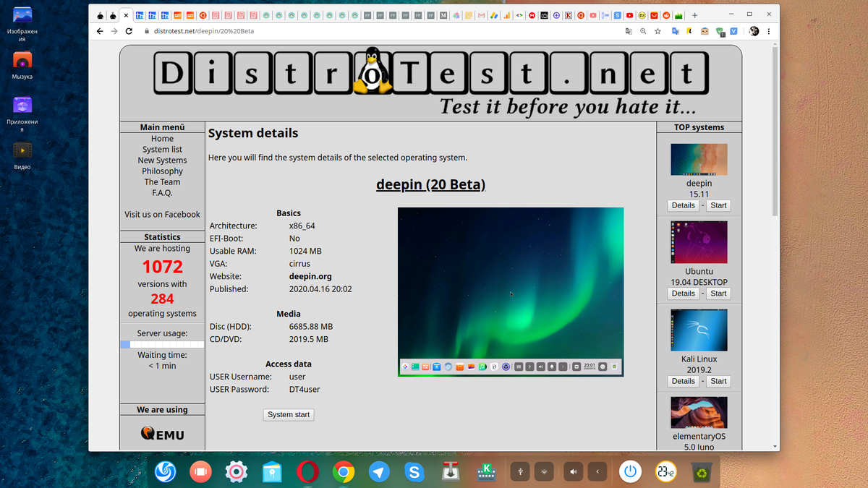
Task: Click Start for deepin 15.11
Action: coord(718,205)
